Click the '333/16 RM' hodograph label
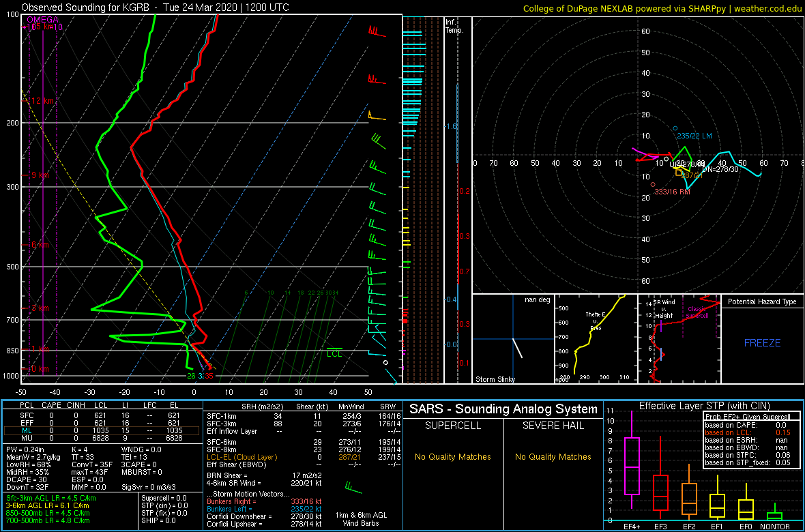 (672, 192)
